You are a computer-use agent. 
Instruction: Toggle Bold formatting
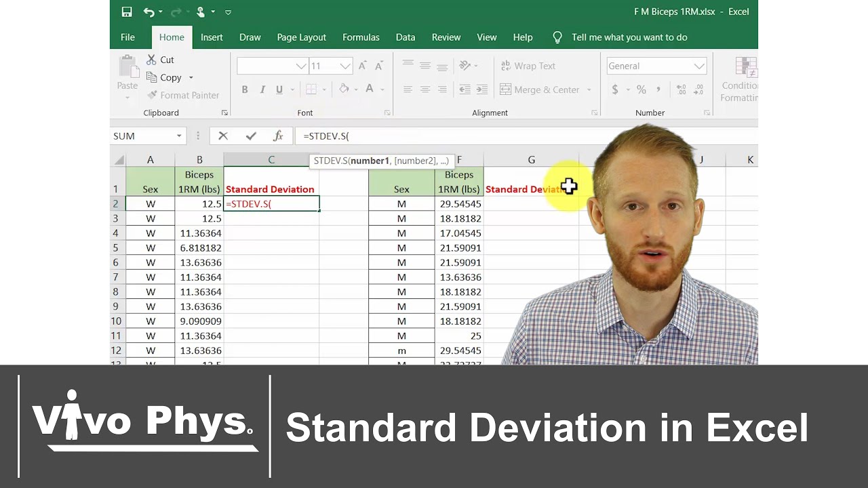(x=245, y=89)
